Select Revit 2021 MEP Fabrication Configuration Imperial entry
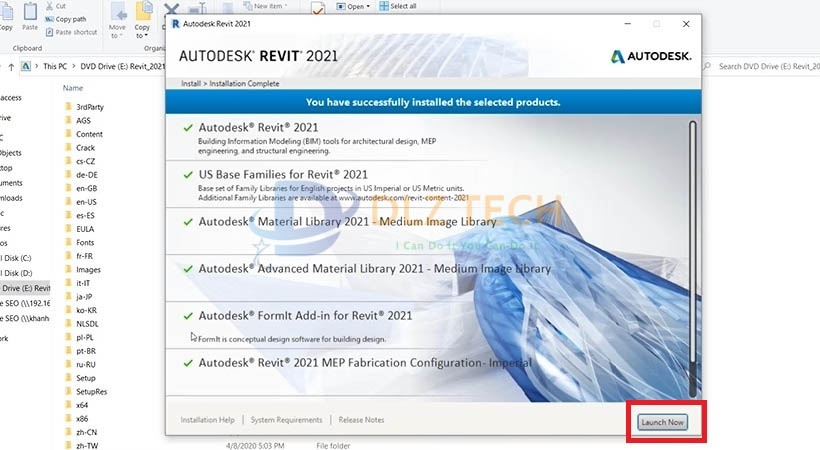Screen dimensions: 820x450 (x=365, y=363)
